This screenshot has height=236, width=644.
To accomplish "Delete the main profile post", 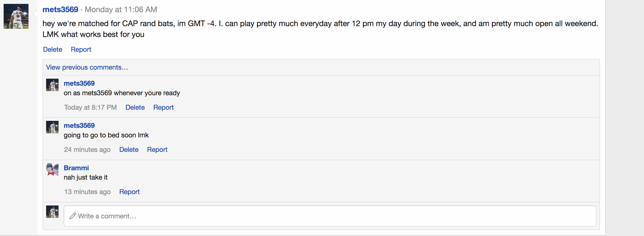I will pyautogui.click(x=53, y=49).
